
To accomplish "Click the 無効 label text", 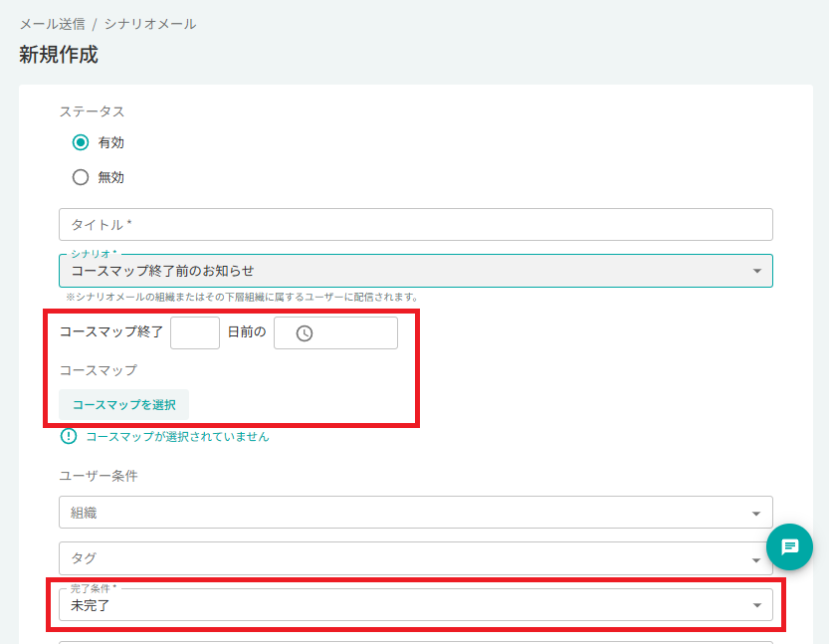I will [111, 177].
